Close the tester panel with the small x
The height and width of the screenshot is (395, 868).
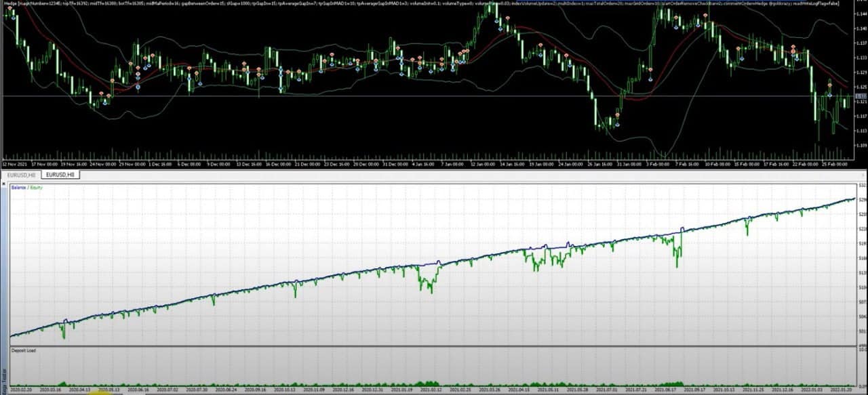tap(3, 185)
